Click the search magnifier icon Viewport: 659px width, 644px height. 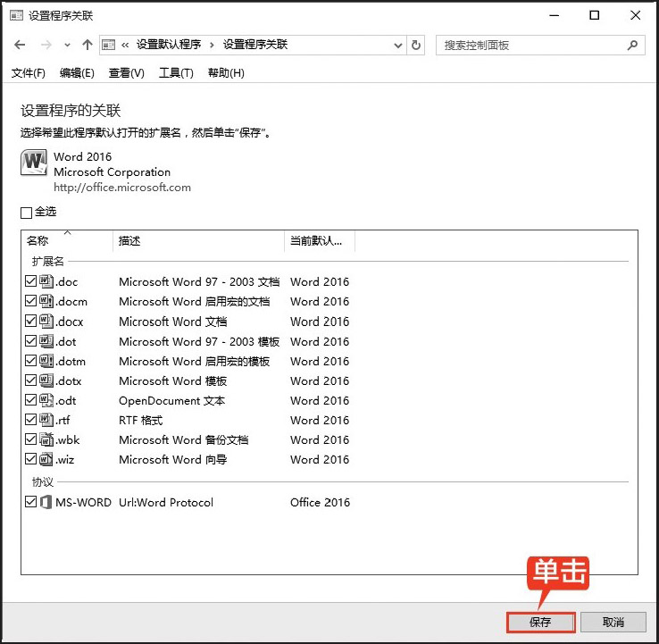tap(632, 45)
